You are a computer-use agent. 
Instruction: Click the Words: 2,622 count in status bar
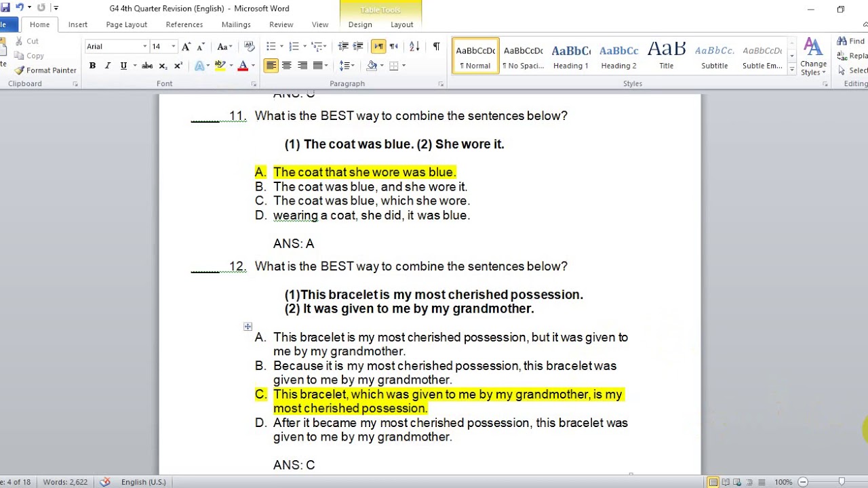click(x=65, y=482)
